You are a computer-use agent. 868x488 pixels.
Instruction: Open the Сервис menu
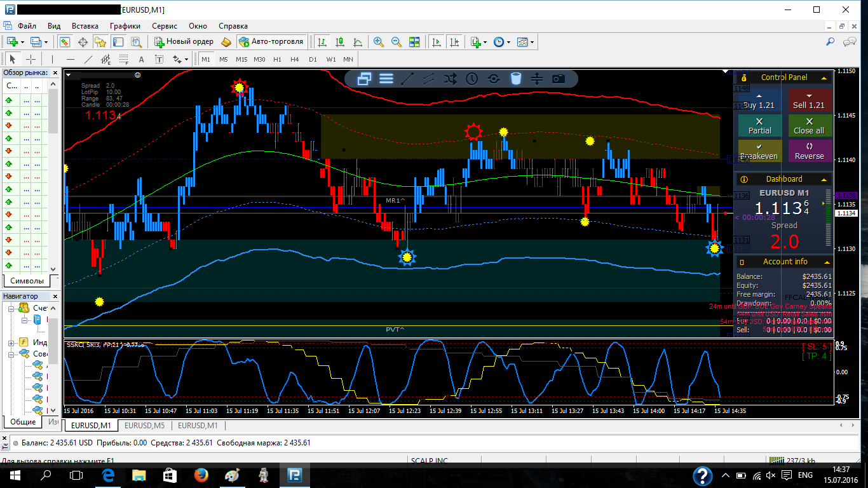165,26
